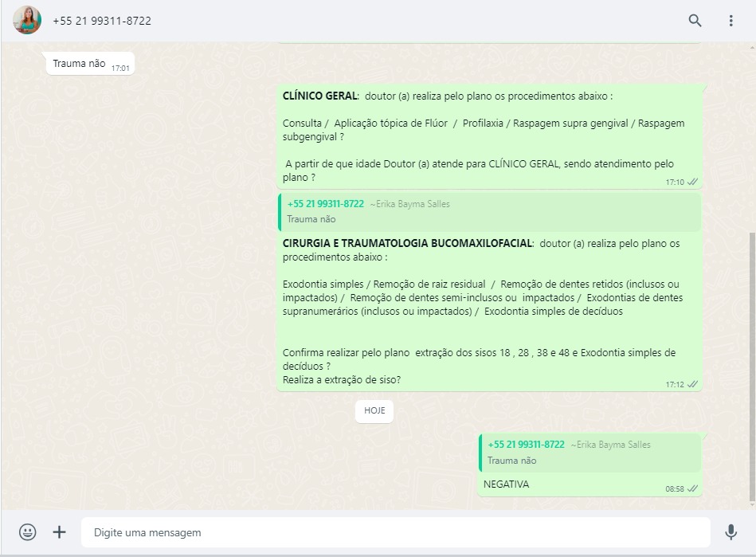The height and width of the screenshot is (557, 756).
Task: Click the plus attach icon
Action: (x=59, y=532)
